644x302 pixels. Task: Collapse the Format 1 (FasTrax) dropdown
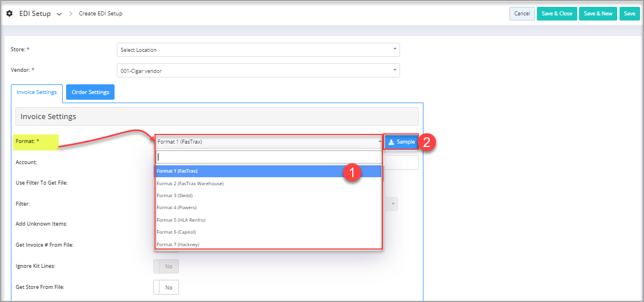click(269, 142)
